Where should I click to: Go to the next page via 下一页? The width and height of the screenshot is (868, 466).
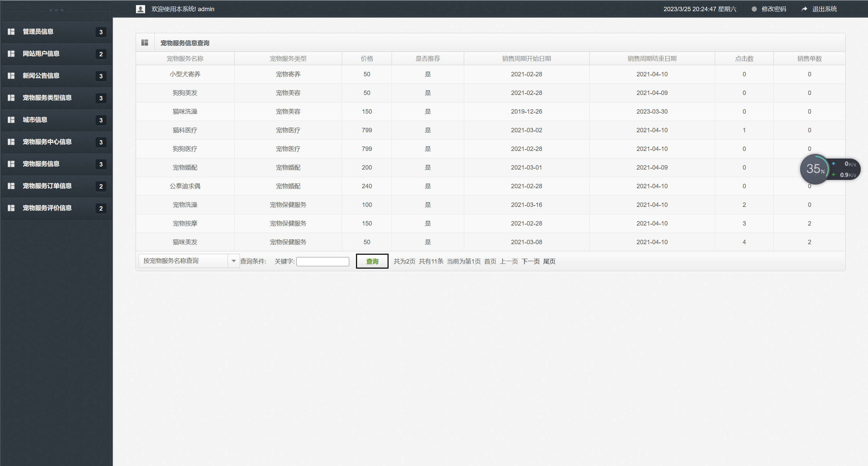tap(530, 261)
